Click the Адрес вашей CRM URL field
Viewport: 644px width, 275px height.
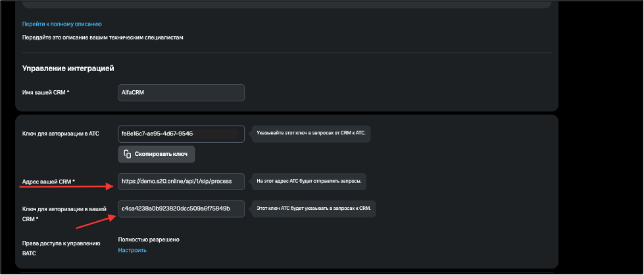181,182
